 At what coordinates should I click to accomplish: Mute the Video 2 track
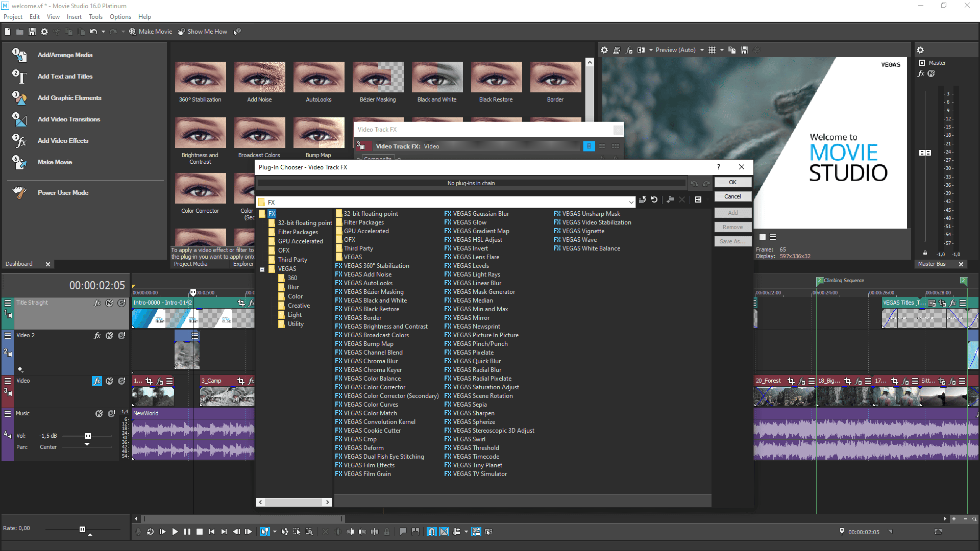[x=109, y=336]
